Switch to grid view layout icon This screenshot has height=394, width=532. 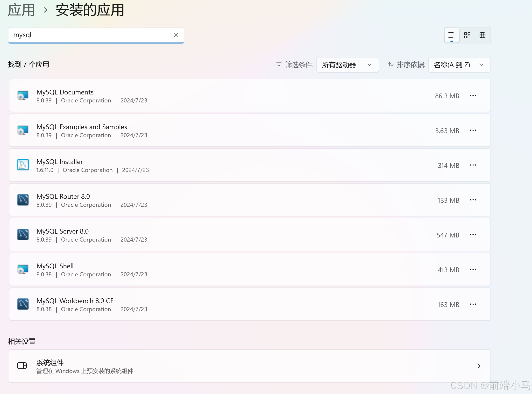(x=467, y=35)
